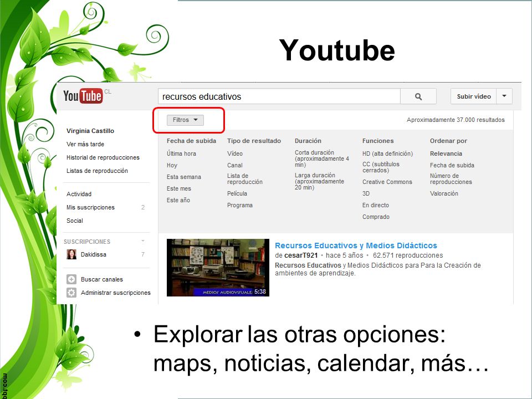Select Ver más tarde

pos(85,144)
